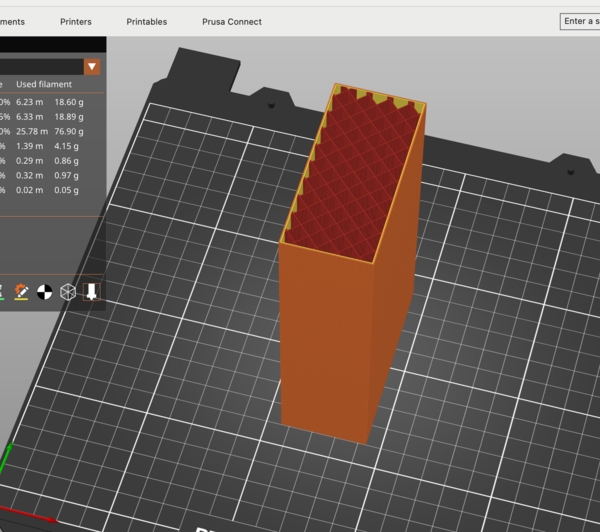
Task: Click the 18.60 g filament value
Action: pyautogui.click(x=69, y=102)
